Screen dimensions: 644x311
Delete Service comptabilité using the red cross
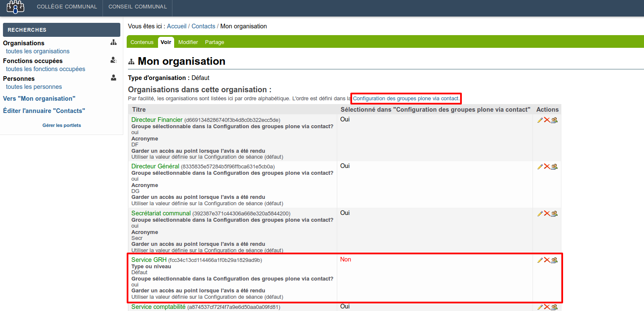[x=547, y=307]
